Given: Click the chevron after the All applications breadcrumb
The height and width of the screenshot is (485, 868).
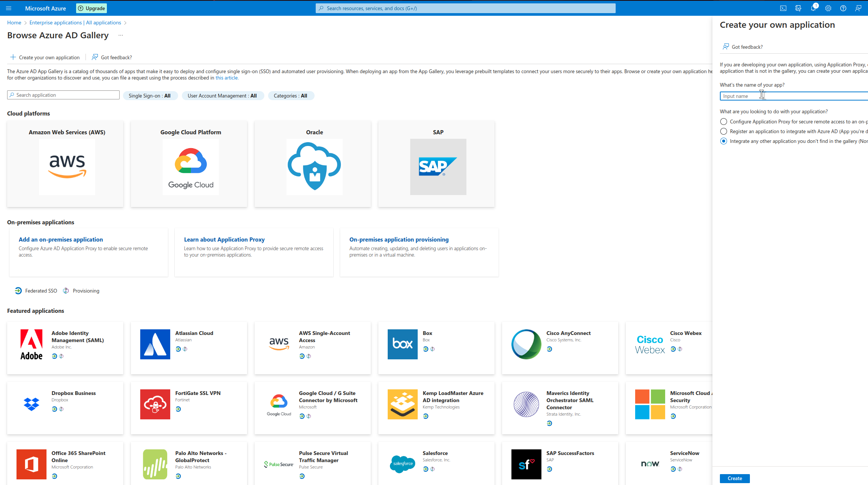Looking at the screenshot, I should pos(125,23).
